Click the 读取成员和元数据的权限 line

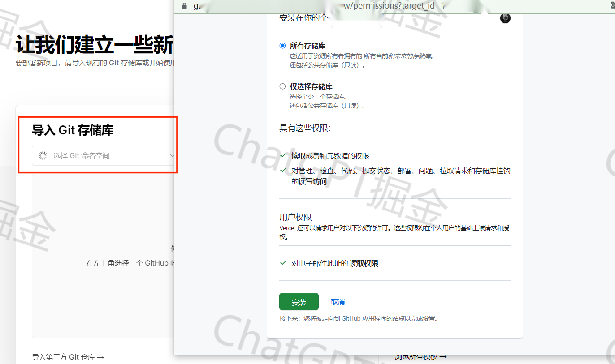click(x=330, y=156)
